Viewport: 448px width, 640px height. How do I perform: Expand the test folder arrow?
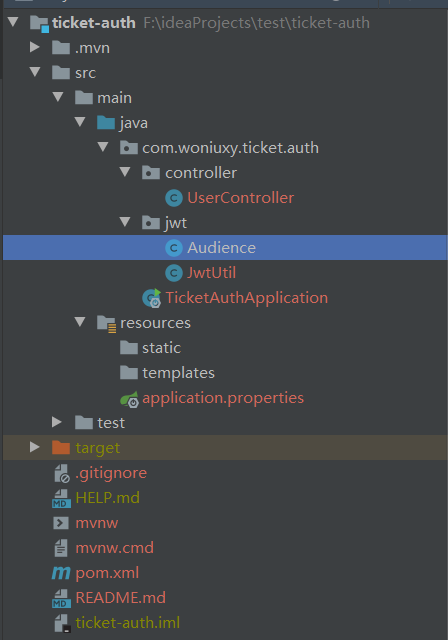point(57,422)
